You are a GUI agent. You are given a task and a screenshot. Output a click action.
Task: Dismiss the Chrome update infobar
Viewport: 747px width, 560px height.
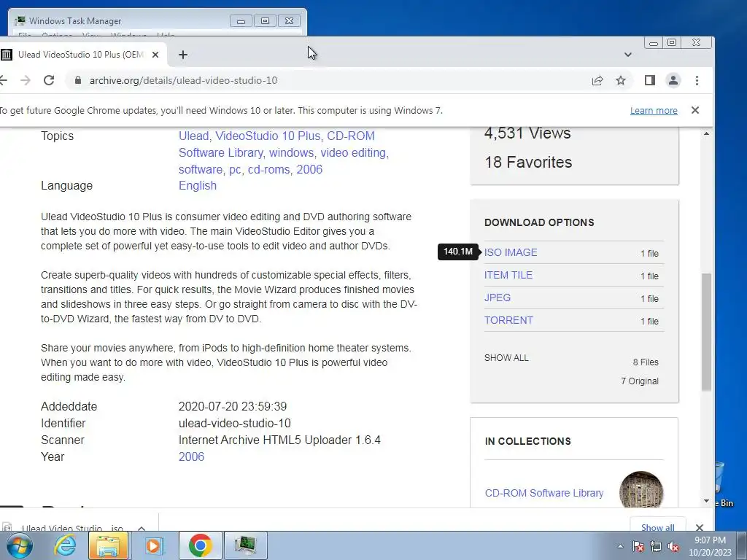(695, 111)
